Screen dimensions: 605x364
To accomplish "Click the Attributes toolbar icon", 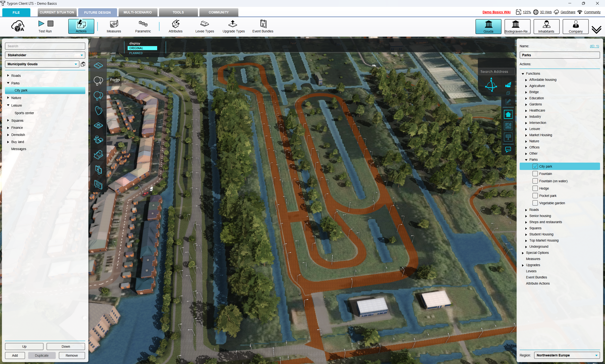I will click(176, 26).
